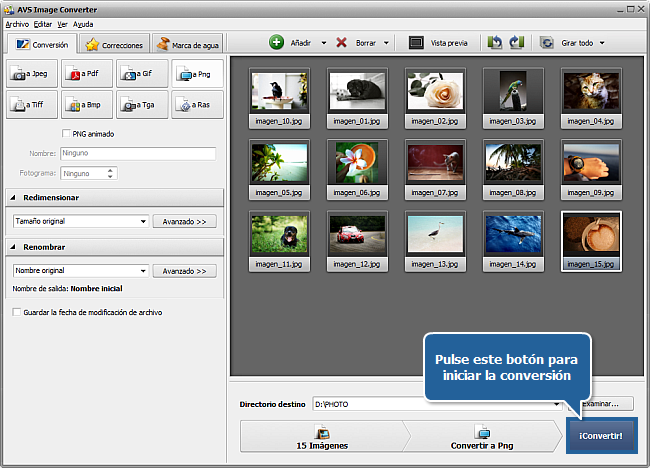Screen dimensions: 650x468
Task: Choose the 'a Bmp' format icon
Action: (x=85, y=105)
